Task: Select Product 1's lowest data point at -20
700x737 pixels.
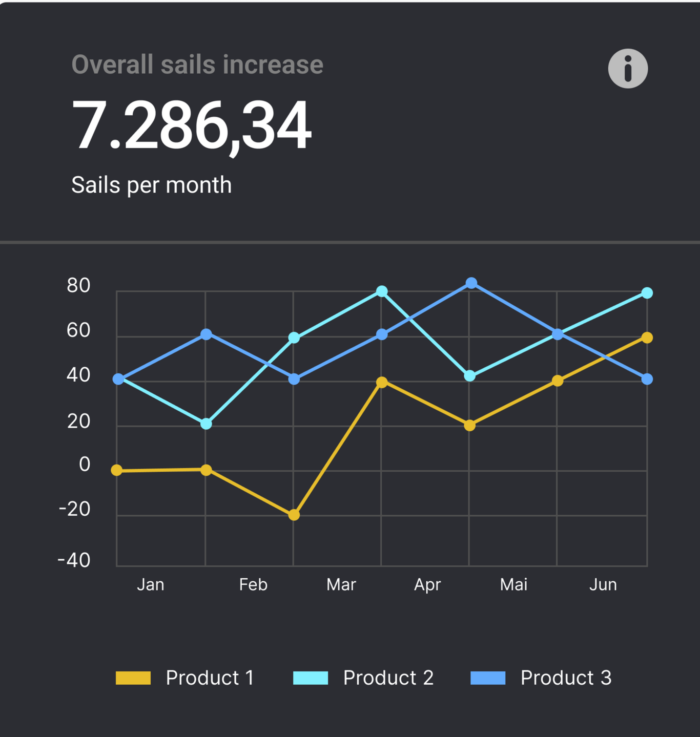Action: [294, 515]
